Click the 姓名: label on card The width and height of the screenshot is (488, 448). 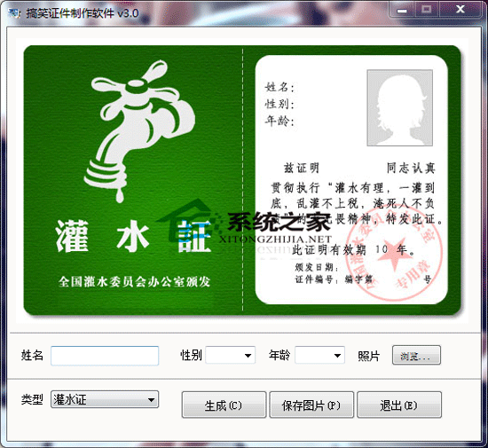(279, 87)
